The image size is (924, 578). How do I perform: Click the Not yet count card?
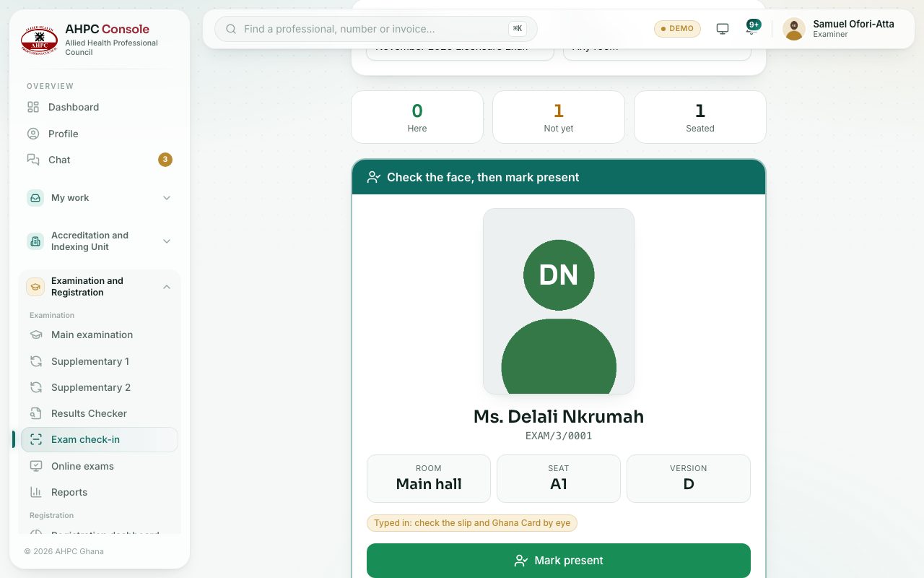(559, 117)
